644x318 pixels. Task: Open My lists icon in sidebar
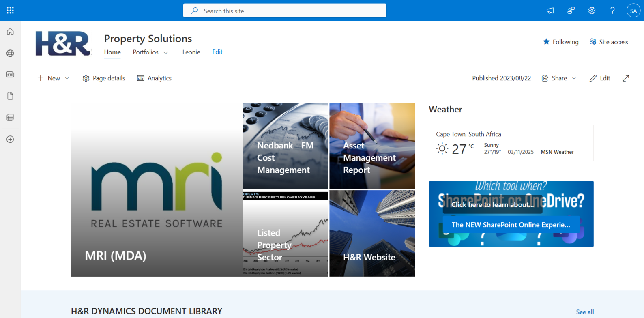click(10, 118)
